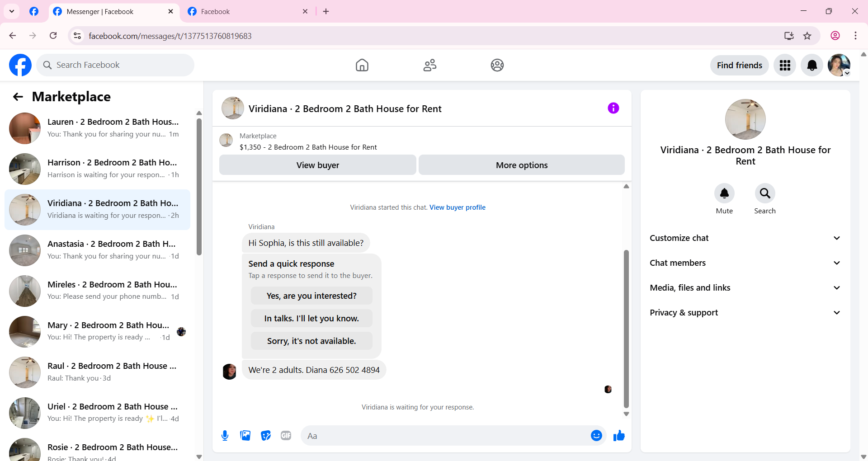Click the listing thumbnail in right panel
Screen dimensions: 868x461
745,119
